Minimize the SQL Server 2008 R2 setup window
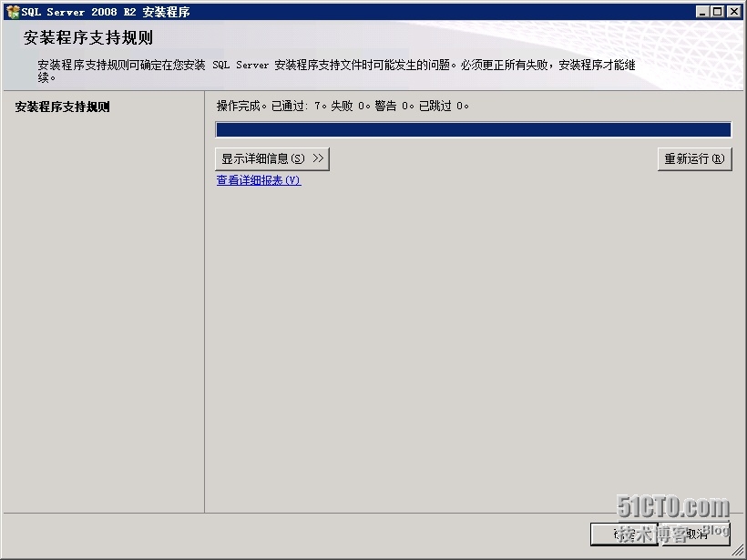 tap(701, 12)
